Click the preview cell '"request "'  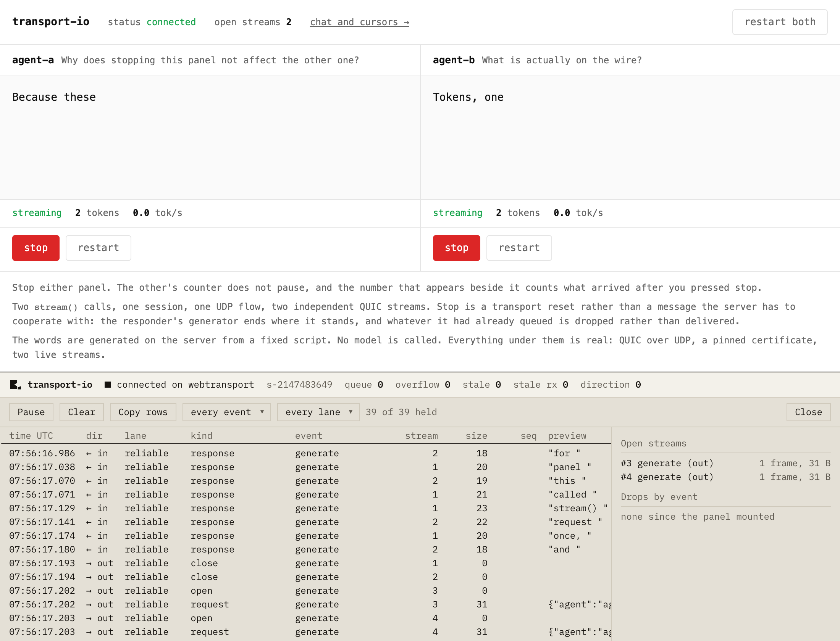pyautogui.click(x=575, y=522)
